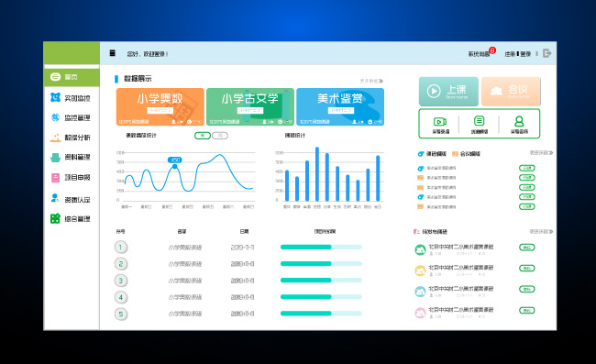Click the large 会议 button
The width and height of the screenshot is (596, 364).
pos(511,92)
